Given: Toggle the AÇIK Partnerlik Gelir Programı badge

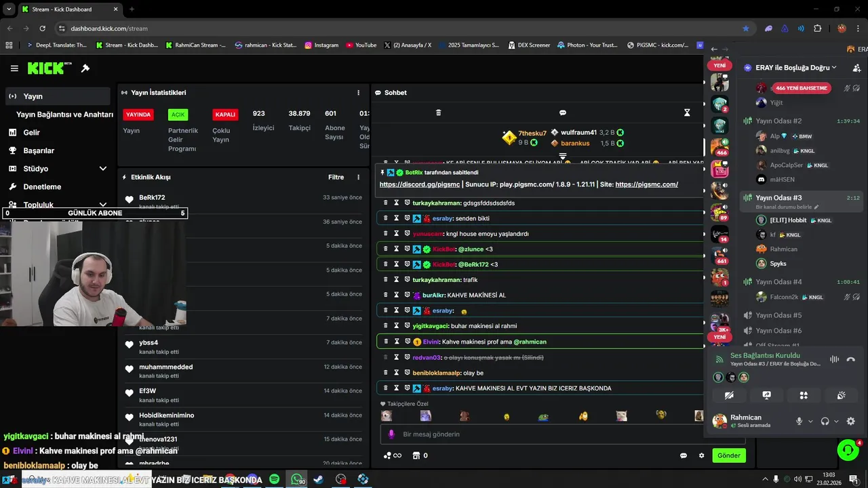Looking at the screenshot, I should (x=178, y=115).
